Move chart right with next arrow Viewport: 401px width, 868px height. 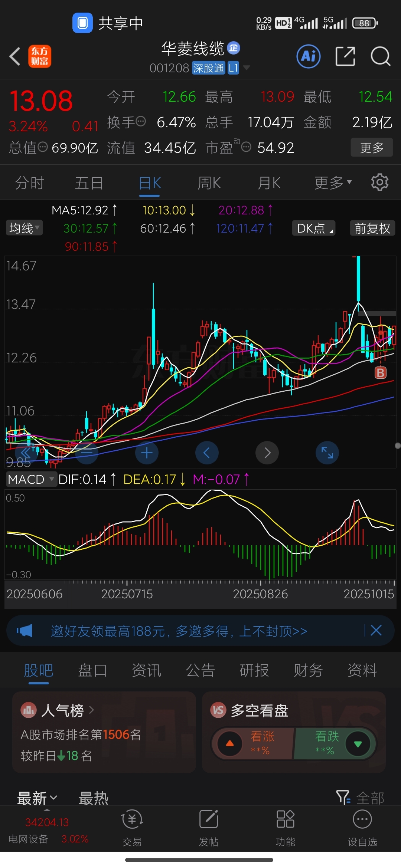pos(267,453)
